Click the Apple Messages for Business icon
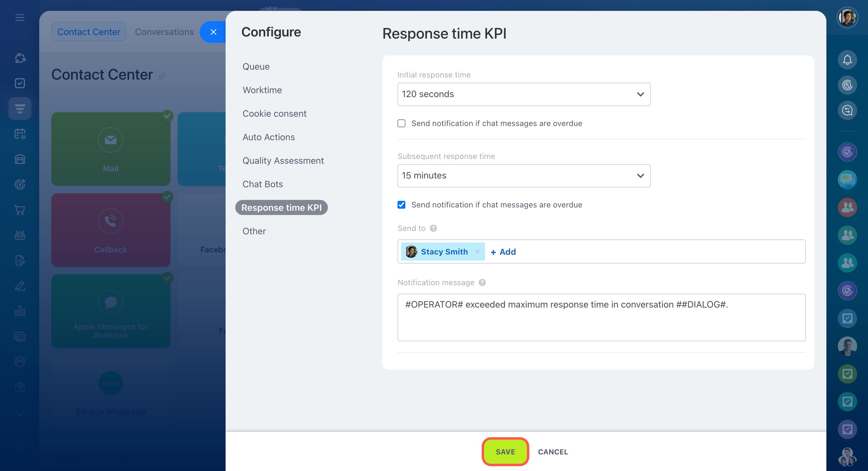 [110, 302]
